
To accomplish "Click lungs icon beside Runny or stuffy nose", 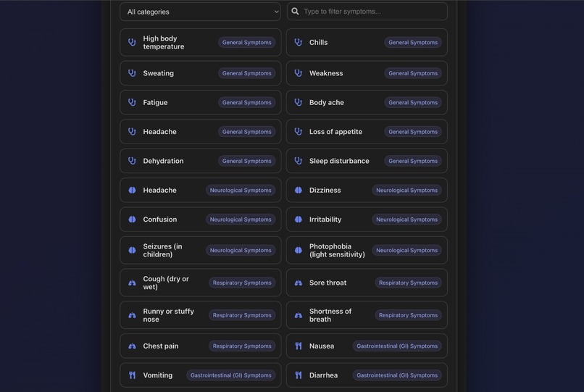I will pos(132,315).
